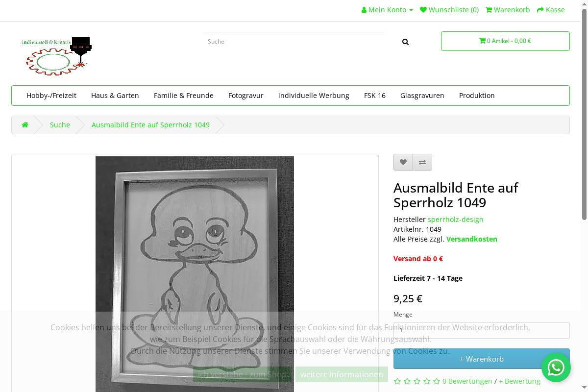Select the Glasgravuren menu item
Screen dimensions: 588x392
point(422,96)
